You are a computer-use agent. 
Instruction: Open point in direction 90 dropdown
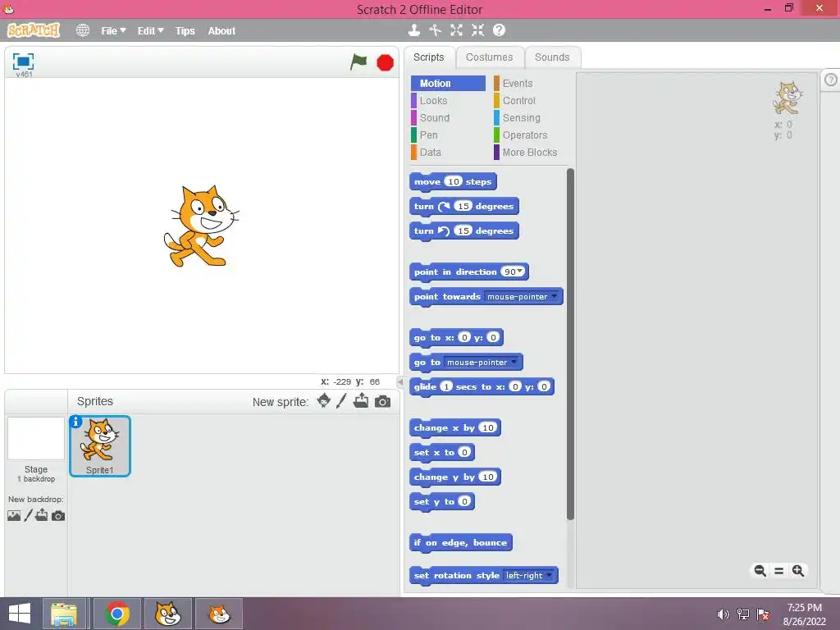519,272
